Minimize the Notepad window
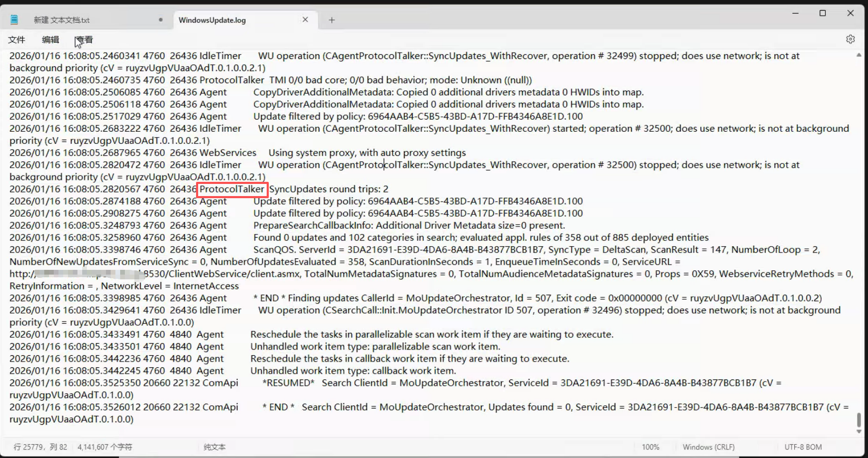The image size is (868, 458). point(795,13)
